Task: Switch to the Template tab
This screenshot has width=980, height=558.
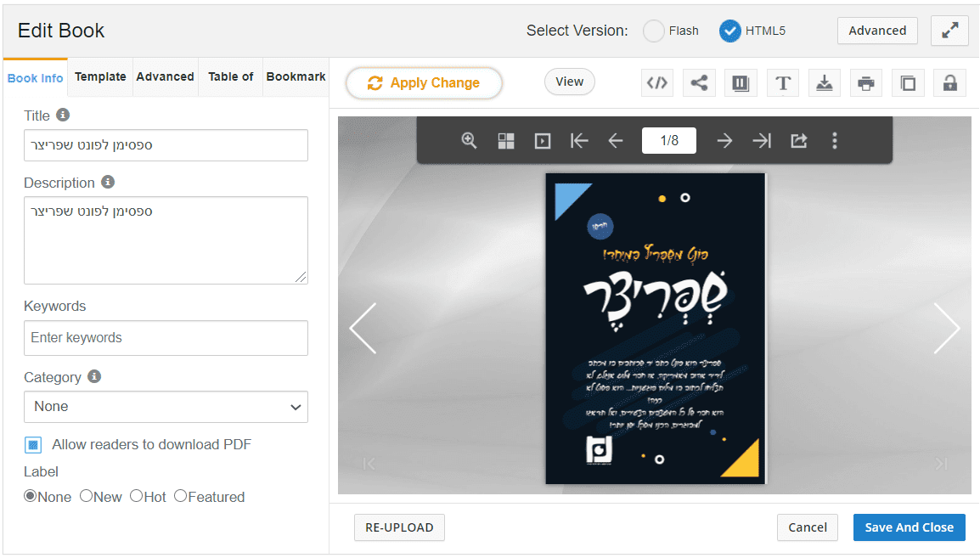Action: click(x=100, y=76)
